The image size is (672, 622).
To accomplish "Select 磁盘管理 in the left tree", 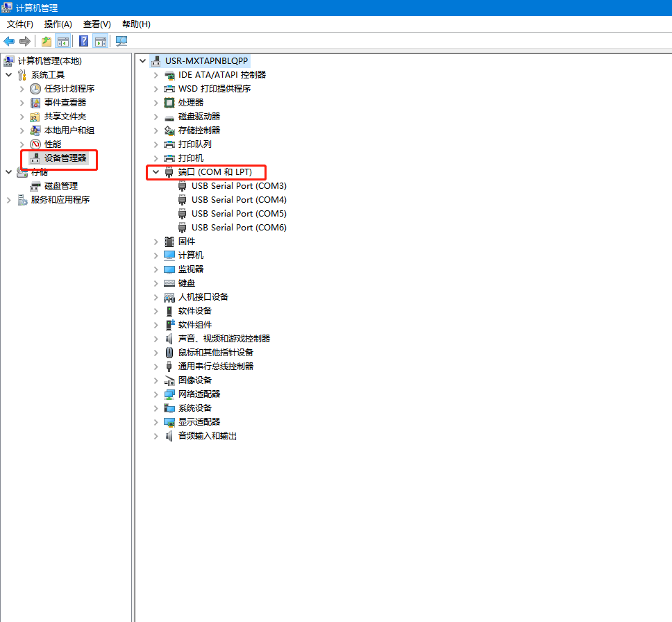I will coord(61,186).
